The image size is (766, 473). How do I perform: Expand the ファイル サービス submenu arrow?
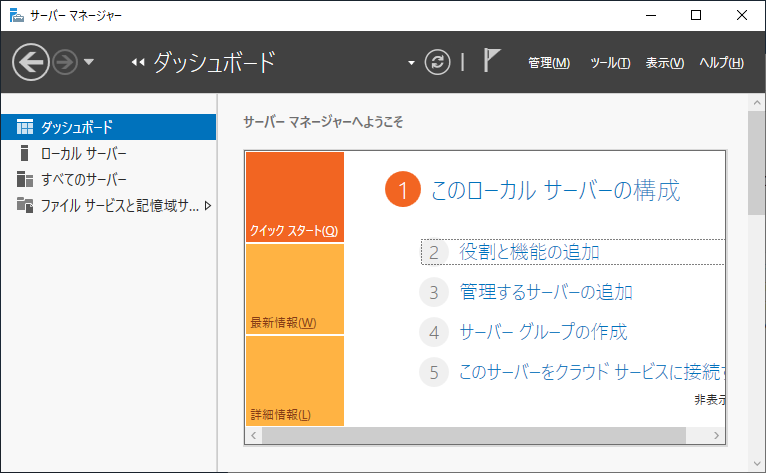[208, 206]
